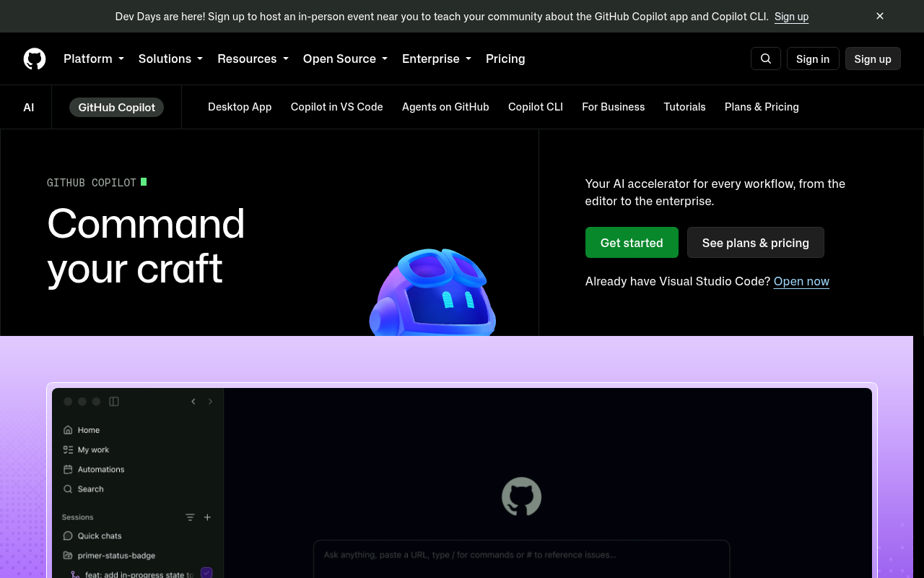
Task: Open the Sessions filter icon
Action: point(190,517)
